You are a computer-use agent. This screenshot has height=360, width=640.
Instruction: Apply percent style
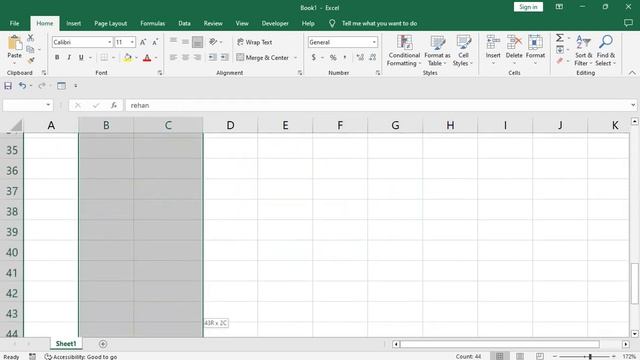(x=333, y=58)
